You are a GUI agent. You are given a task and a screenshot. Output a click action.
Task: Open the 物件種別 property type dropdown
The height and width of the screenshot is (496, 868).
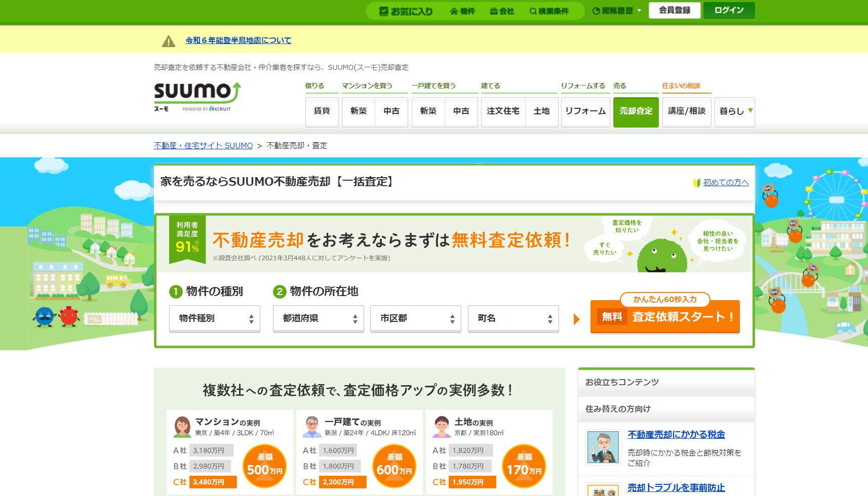point(214,318)
